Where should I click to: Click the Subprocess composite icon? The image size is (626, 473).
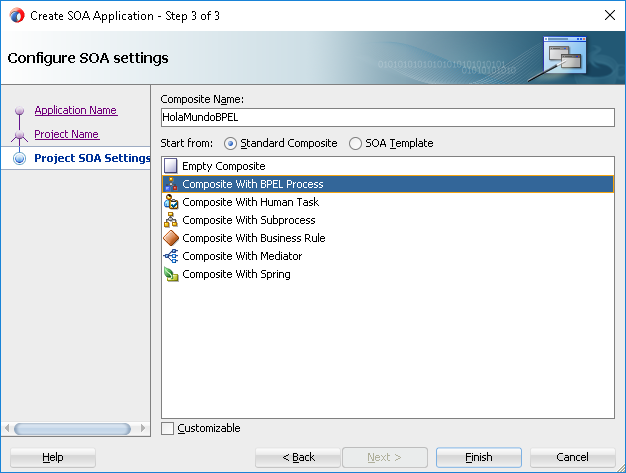(171, 220)
